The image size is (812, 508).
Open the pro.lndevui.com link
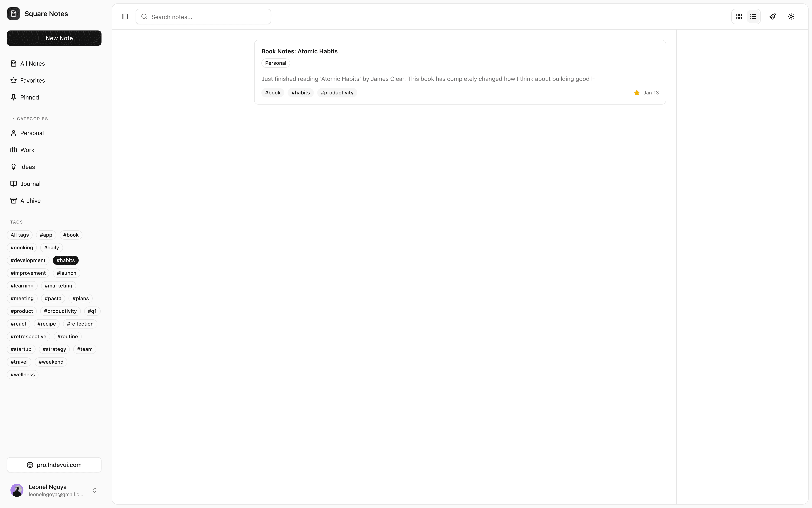pos(54,465)
